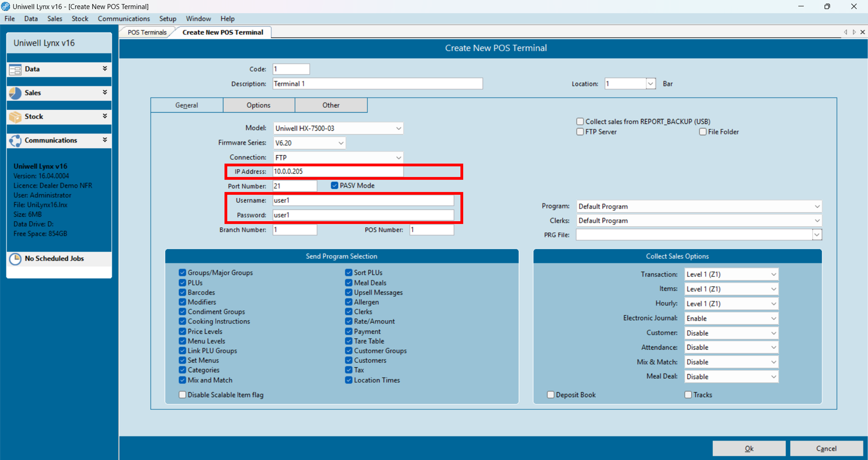Click the Communications network icon

click(x=15, y=141)
